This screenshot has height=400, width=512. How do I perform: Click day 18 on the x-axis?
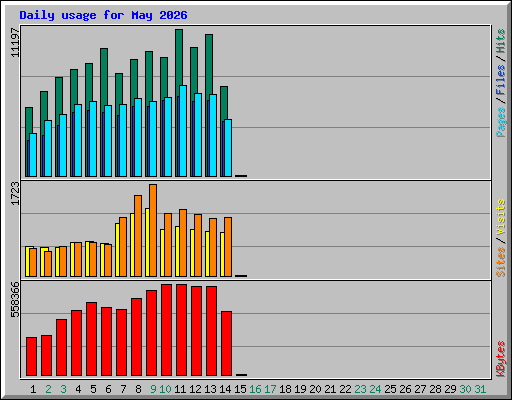tap(285, 389)
